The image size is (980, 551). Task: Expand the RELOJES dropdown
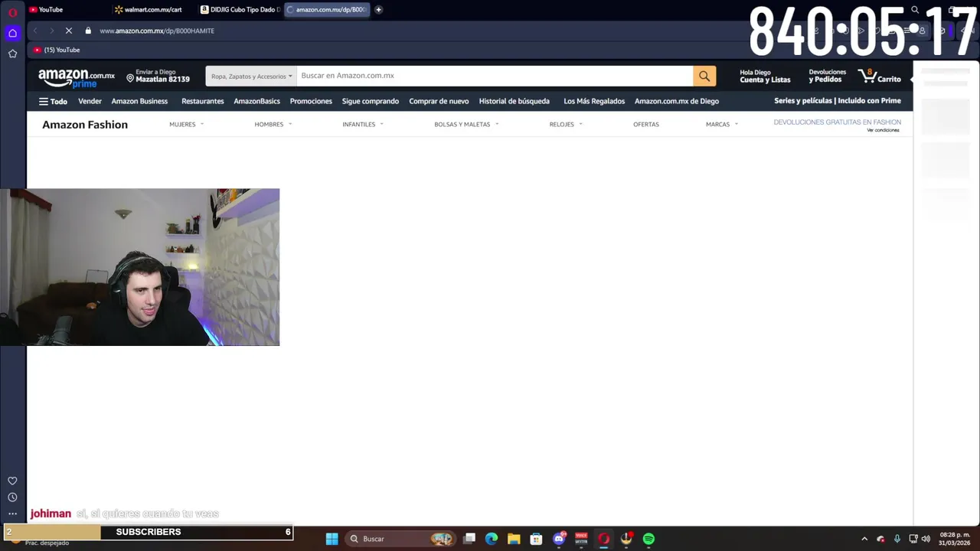click(566, 124)
